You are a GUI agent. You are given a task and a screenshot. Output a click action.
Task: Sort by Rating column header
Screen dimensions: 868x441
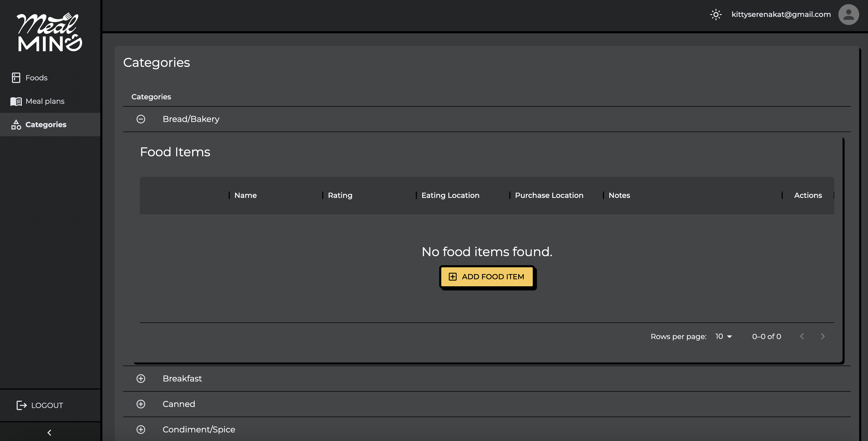(x=340, y=196)
